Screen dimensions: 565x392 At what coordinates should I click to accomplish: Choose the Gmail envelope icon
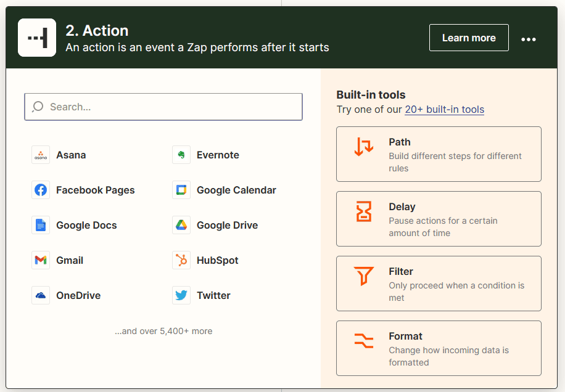[41, 261]
